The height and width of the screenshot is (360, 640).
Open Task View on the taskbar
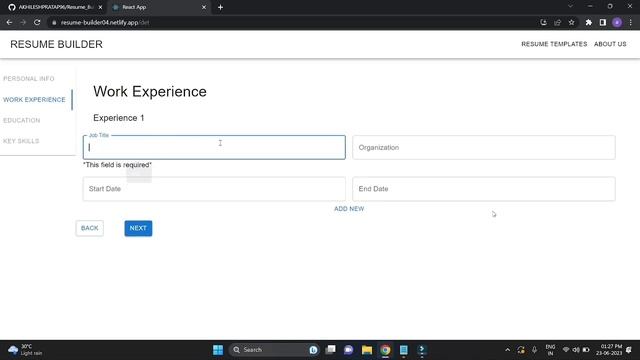(x=330, y=350)
